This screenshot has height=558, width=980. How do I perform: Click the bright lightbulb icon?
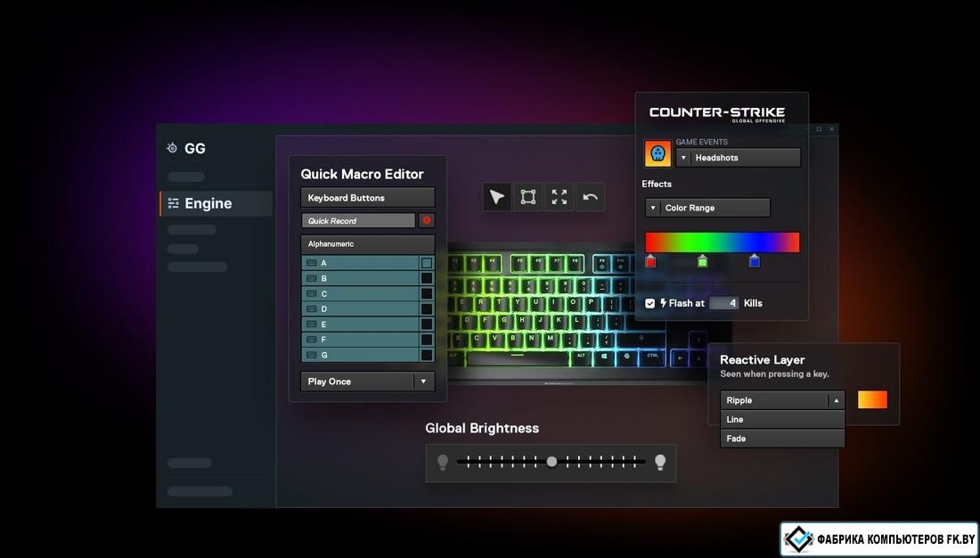tap(659, 463)
